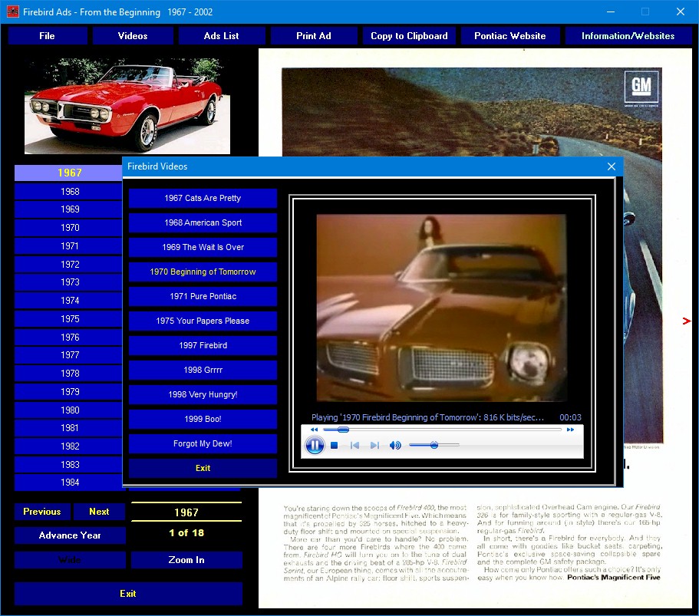The image size is (699, 616).
Task: Play the 1975 Your Papers Please video
Action: (x=203, y=321)
